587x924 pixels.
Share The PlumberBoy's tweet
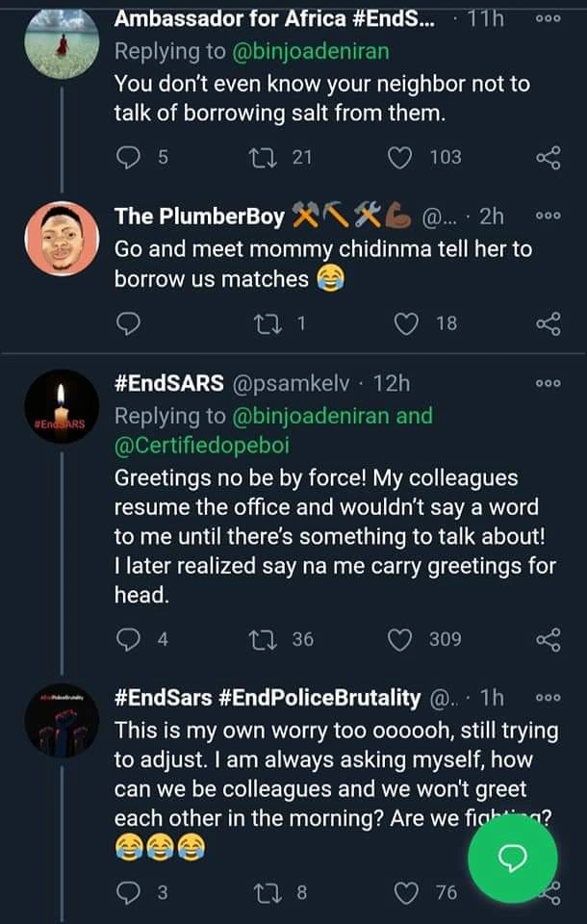(548, 323)
